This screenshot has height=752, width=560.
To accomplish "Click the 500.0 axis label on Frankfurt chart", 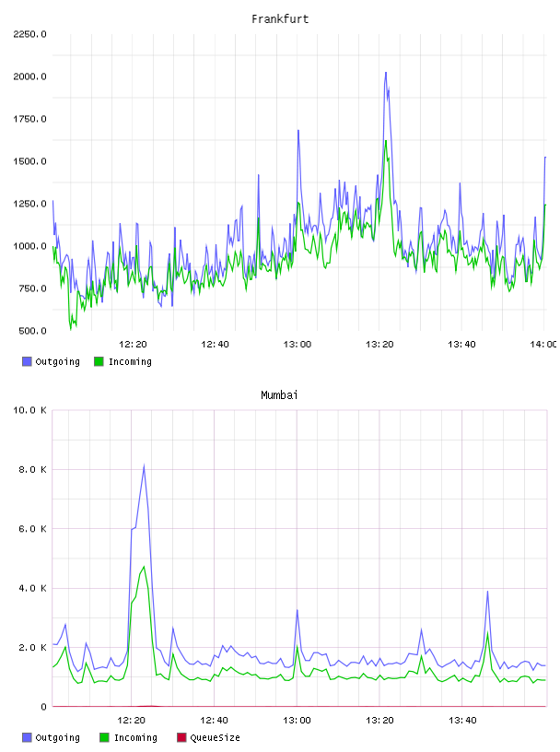I will pos(32,331).
